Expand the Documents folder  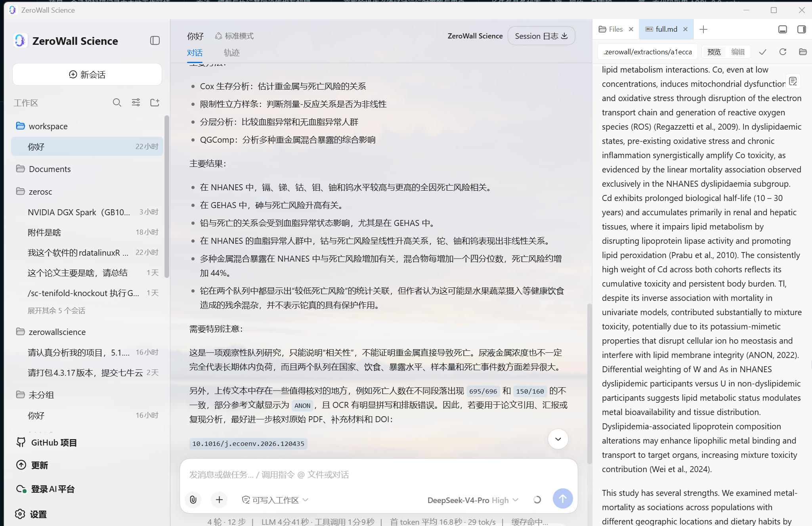coord(87,169)
